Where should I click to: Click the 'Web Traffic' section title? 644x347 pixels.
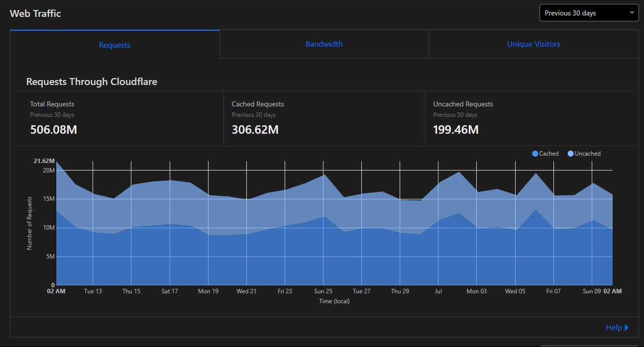tap(35, 13)
